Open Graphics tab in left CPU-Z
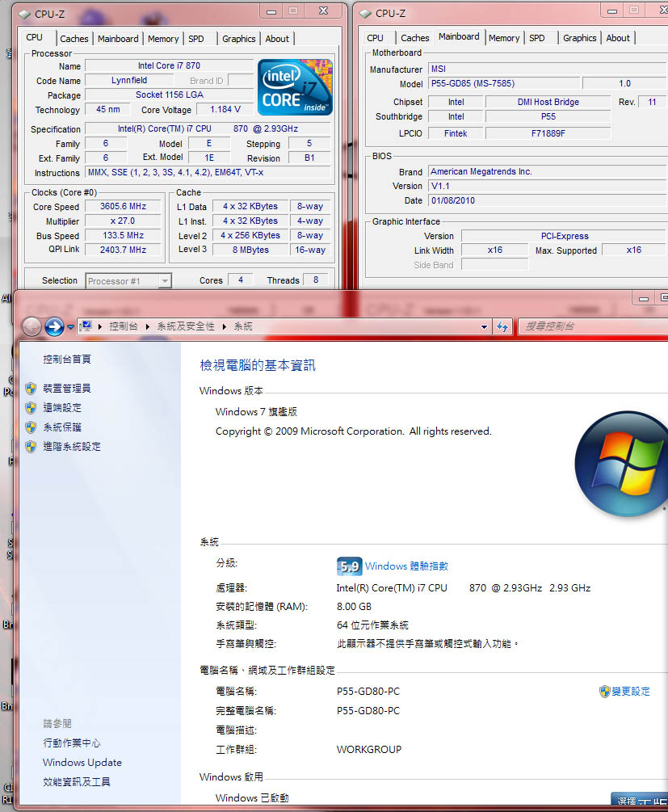 (x=239, y=39)
